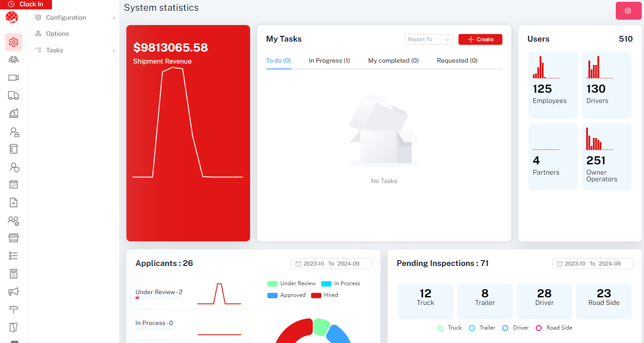644x343 pixels.
Task: Select the megaphone icon in the sidebar
Action: tap(13, 292)
